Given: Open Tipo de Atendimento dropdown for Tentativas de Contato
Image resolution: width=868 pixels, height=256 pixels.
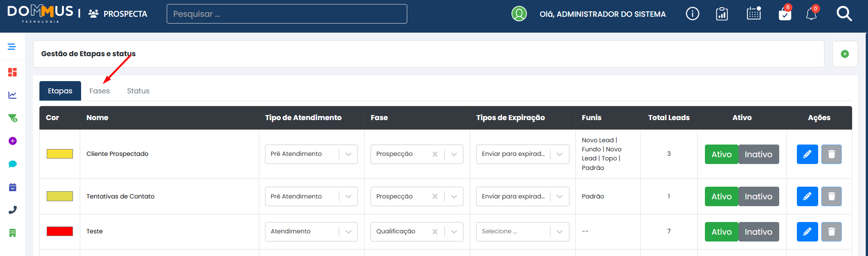Looking at the screenshot, I should point(311,196).
